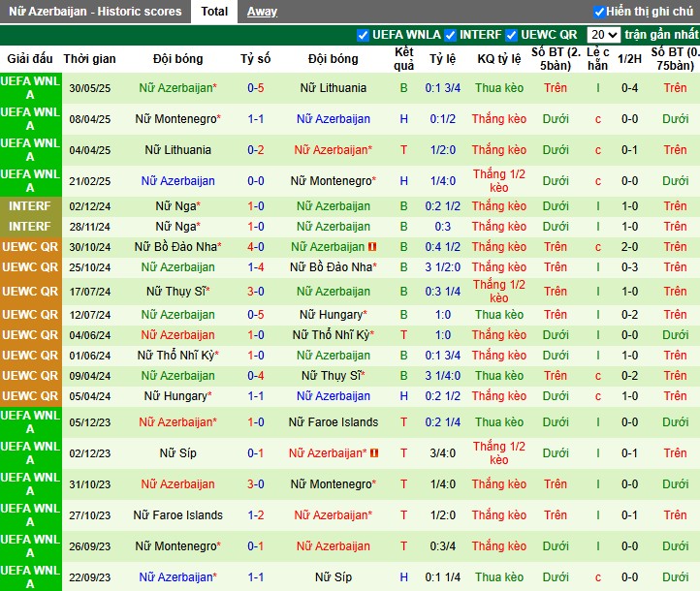The height and width of the screenshot is (591, 700).
Task: Click Nữ Nga on 02/12/24 row
Action: click(177, 206)
